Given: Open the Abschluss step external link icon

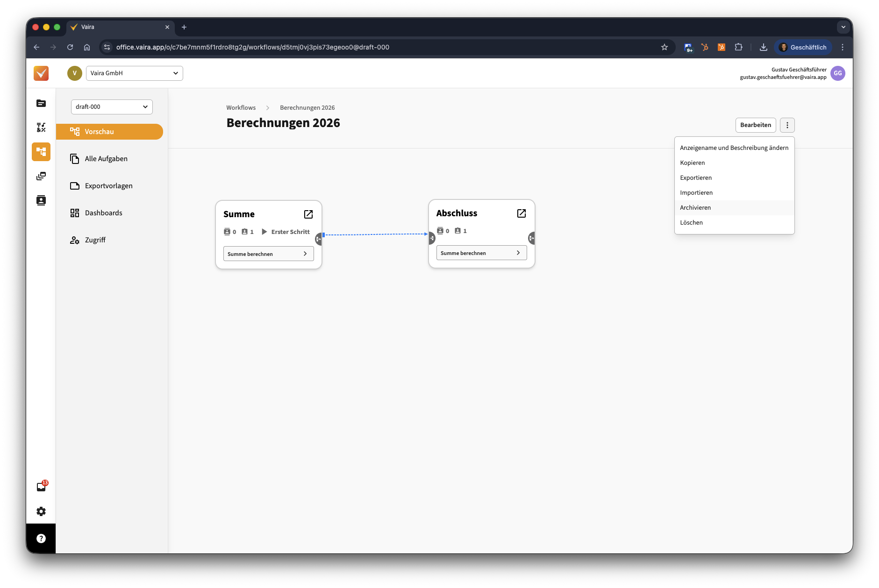Looking at the screenshot, I should (x=522, y=213).
